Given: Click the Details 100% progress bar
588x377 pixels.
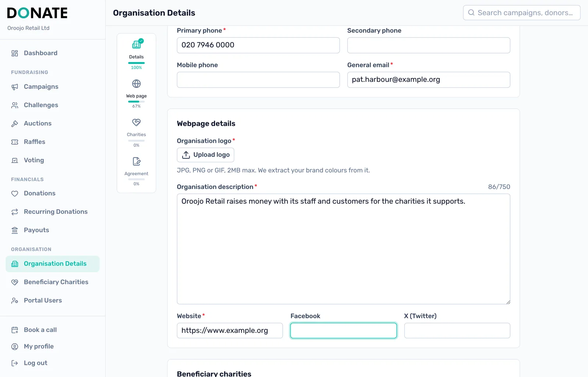Looking at the screenshot, I should pos(136,63).
